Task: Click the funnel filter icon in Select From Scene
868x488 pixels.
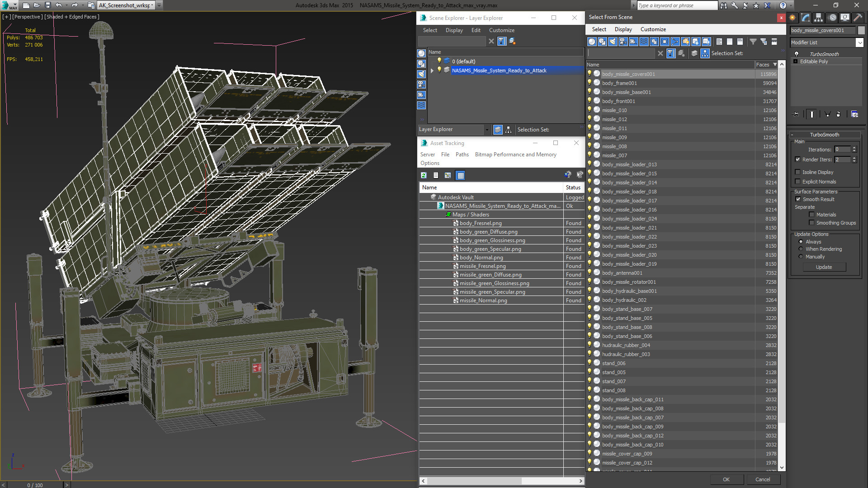Action: (753, 42)
